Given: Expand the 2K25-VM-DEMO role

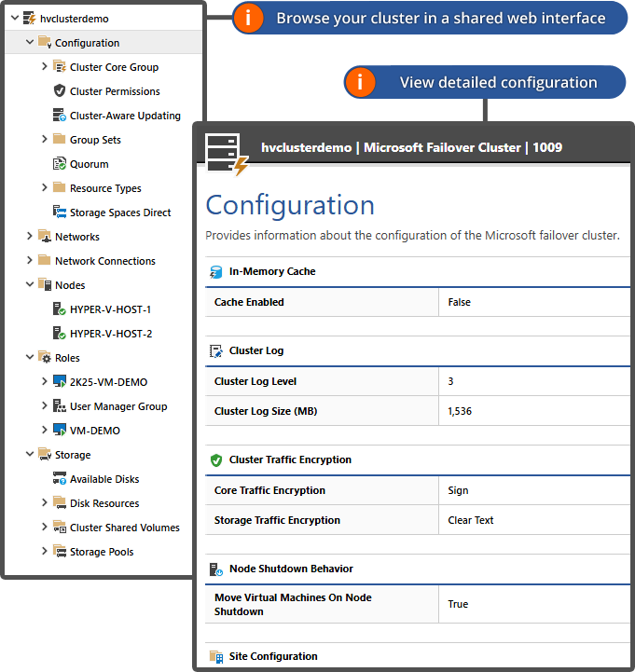Looking at the screenshot, I should click(x=44, y=381).
